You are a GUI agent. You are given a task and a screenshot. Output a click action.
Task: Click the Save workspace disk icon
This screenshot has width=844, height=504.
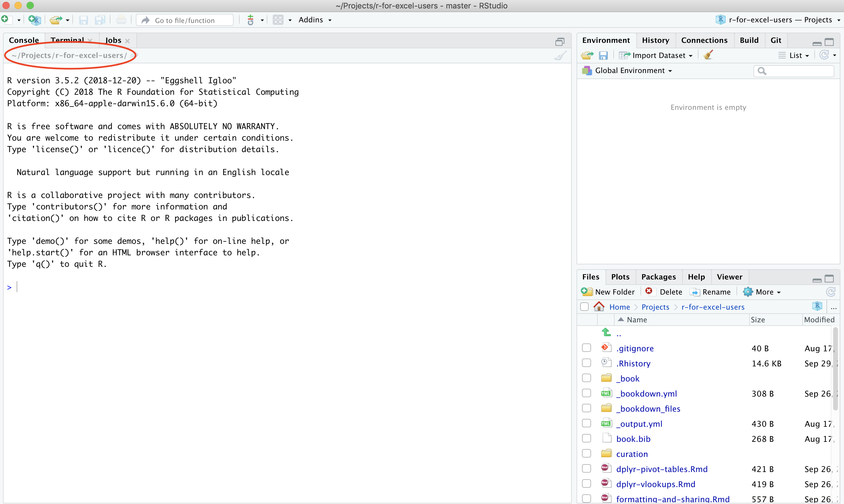click(603, 55)
